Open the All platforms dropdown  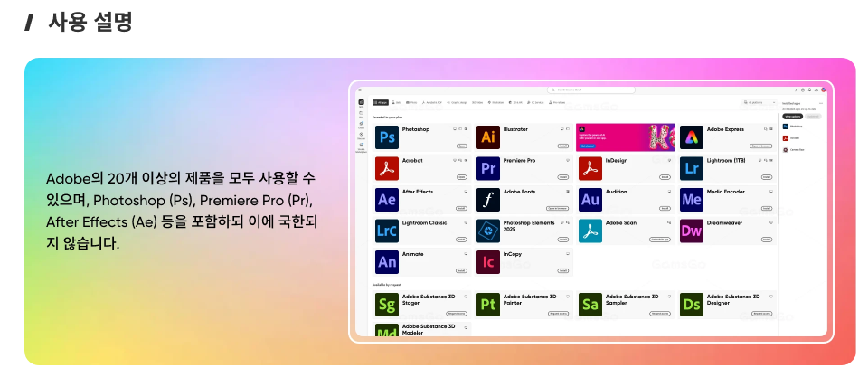[x=759, y=102]
